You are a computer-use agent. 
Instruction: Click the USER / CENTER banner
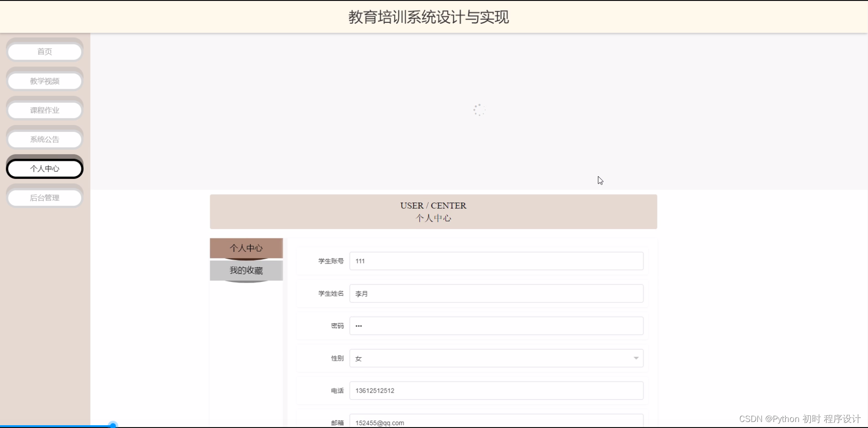point(433,211)
